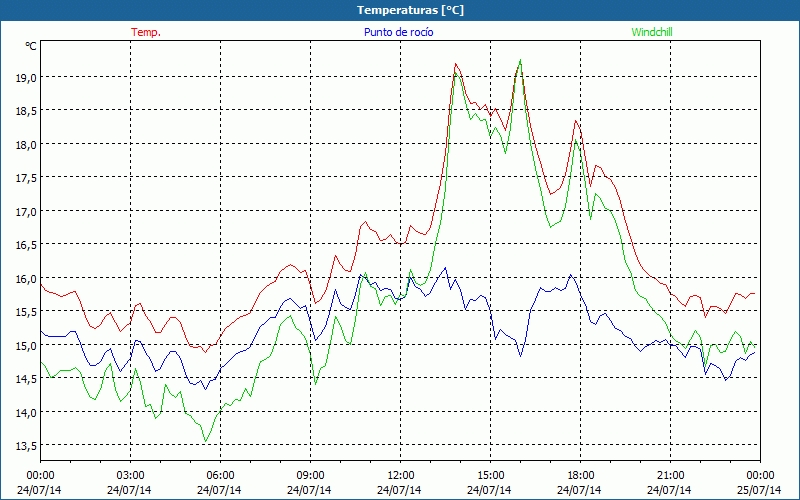Image resolution: width=800 pixels, height=500 pixels.
Task: Click the 09:00 time axis label
Action: tap(310, 476)
